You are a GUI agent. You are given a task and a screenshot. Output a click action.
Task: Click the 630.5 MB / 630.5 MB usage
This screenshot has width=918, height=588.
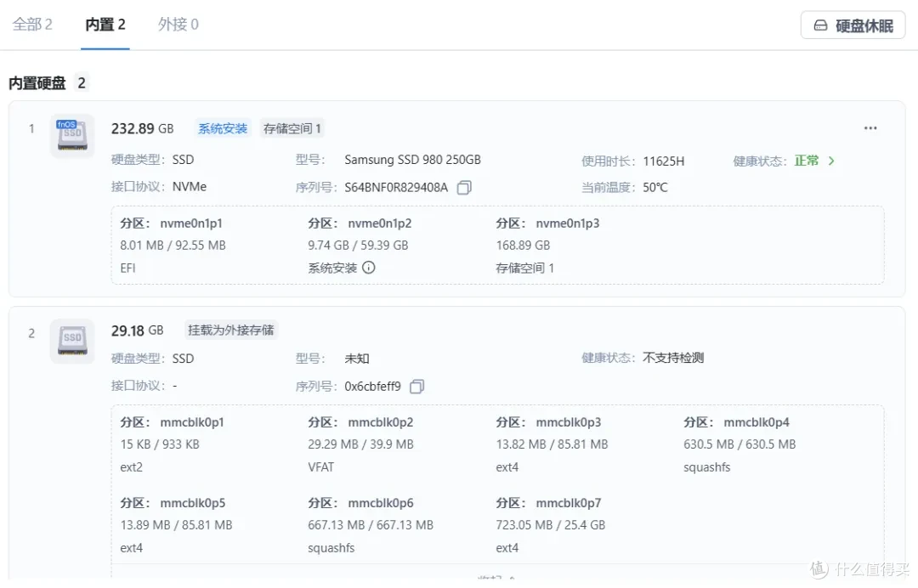739,444
